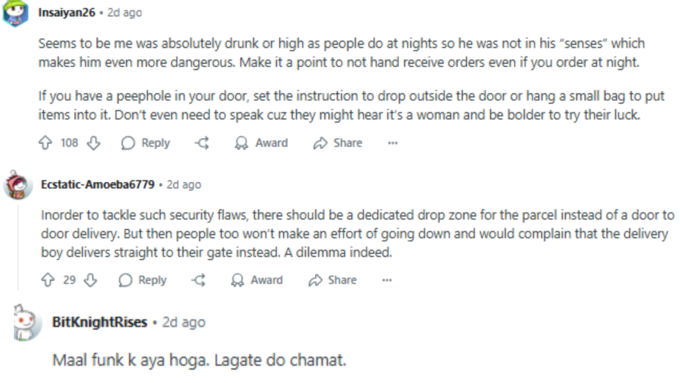Image resolution: width=680 pixels, height=383 pixels.
Task: Give an Award to Ecstatic-Amoeba6779's comment
Action: 257,280
